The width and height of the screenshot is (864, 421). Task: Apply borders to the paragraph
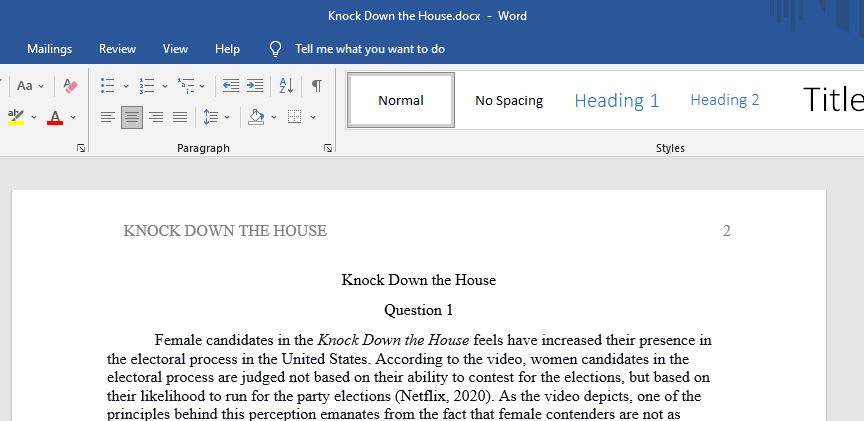click(295, 117)
